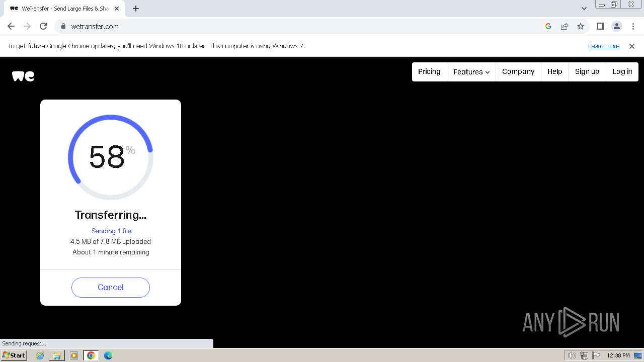The height and width of the screenshot is (362, 644).
Task: Open Pricing page
Action: pos(429,71)
